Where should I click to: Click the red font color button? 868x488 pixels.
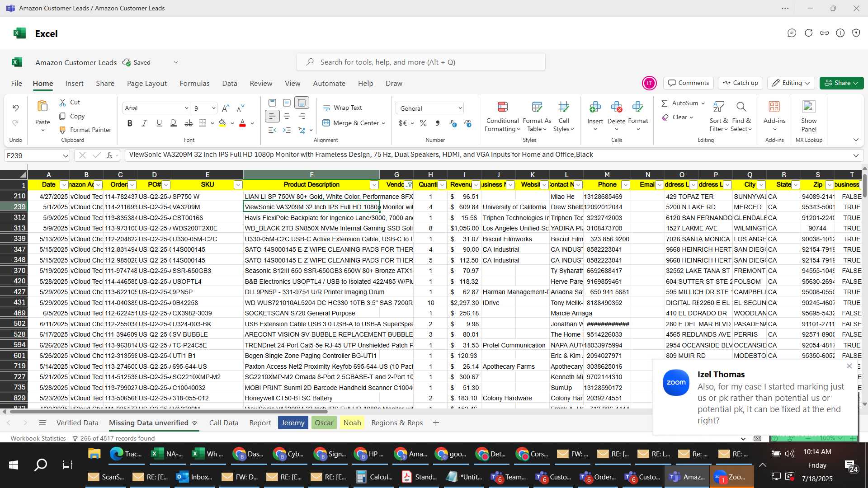[242, 123]
